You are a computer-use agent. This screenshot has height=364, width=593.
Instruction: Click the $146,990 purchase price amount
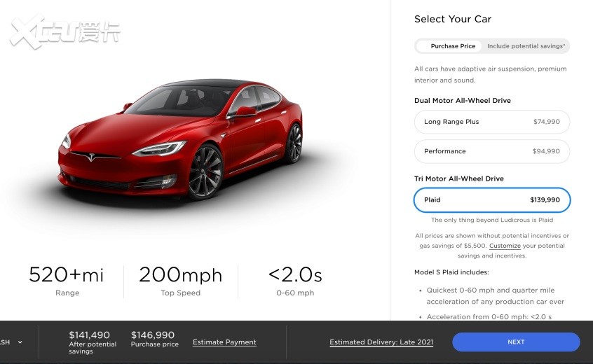pyautogui.click(x=152, y=335)
